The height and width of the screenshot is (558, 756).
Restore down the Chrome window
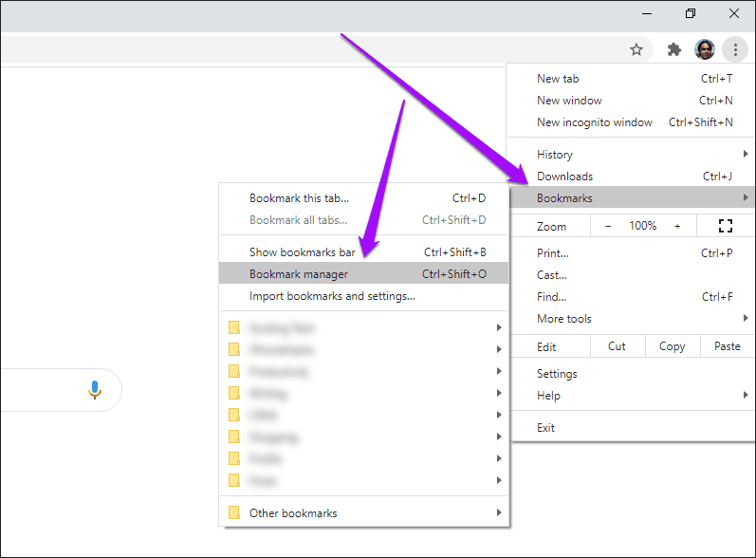pyautogui.click(x=691, y=13)
